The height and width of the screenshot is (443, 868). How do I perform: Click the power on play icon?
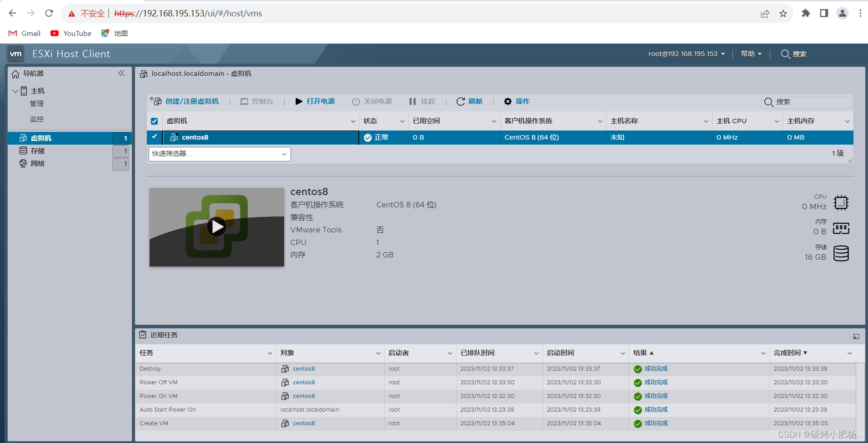[x=299, y=101]
